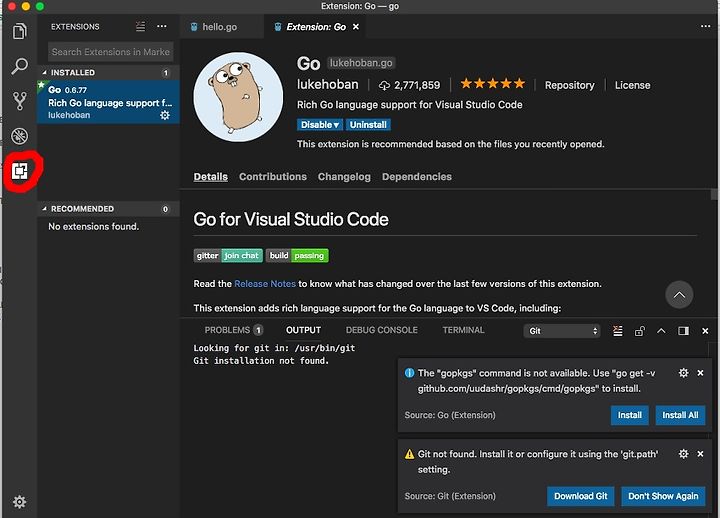Open editor more actions ellipsis
The height and width of the screenshot is (518, 720).
click(705, 27)
